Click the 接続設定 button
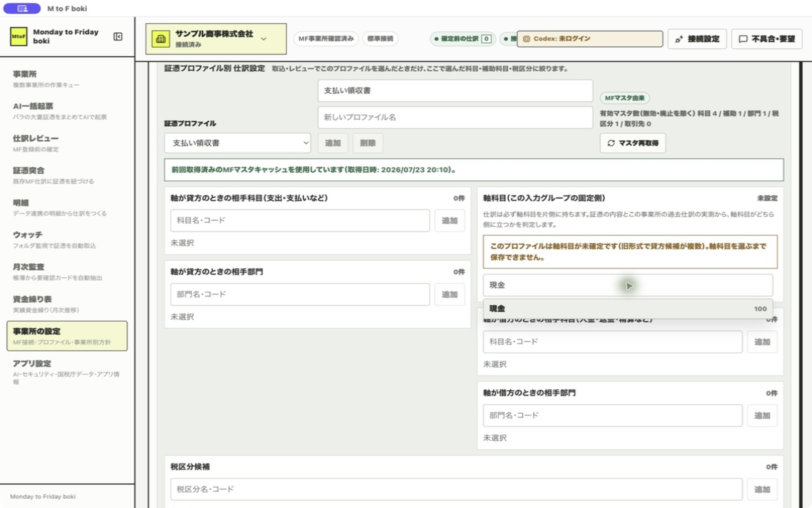This screenshot has width=812, height=508. (x=697, y=39)
